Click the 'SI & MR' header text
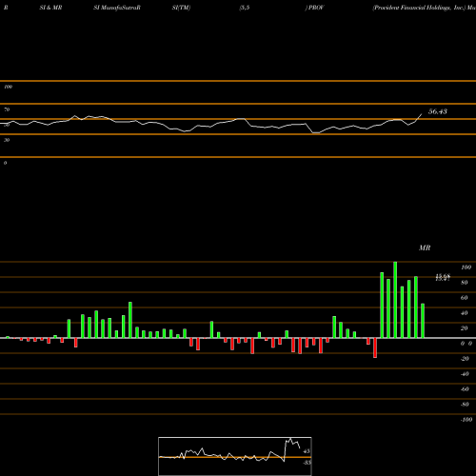The height and width of the screenshot is (476, 476). 50,8
